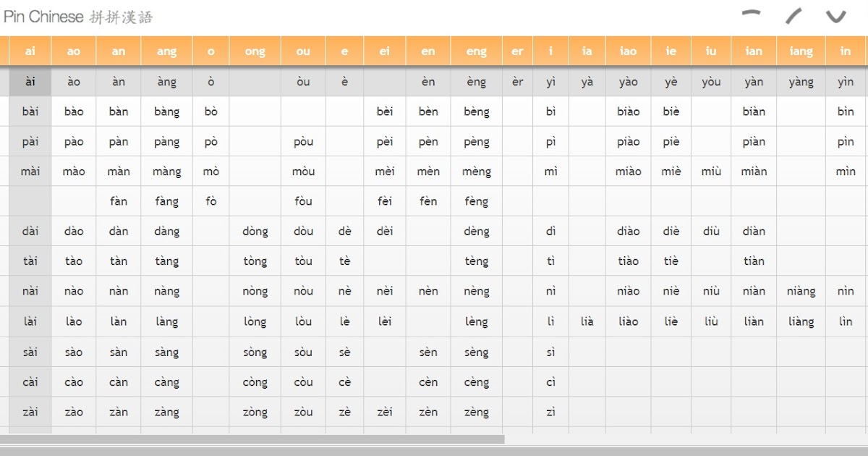This screenshot has width=868, height=456.
Task: Click the 'Pin Chinese 拼拼漢語' title
Action: [x=80, y=15]
